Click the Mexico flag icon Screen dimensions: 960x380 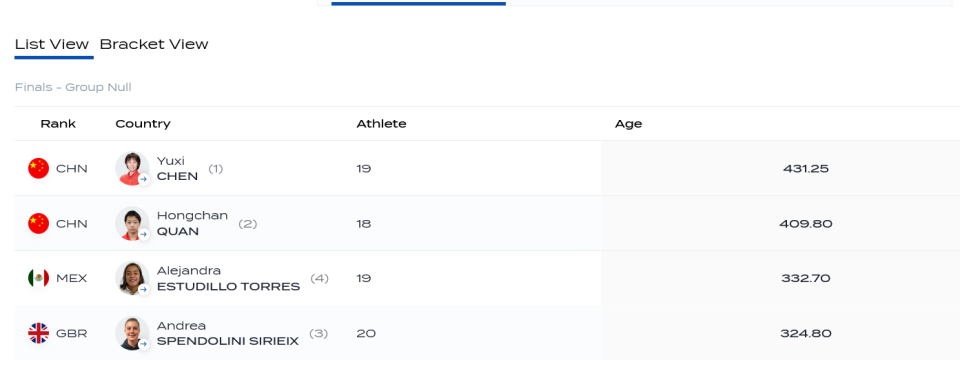coord(39,278)
